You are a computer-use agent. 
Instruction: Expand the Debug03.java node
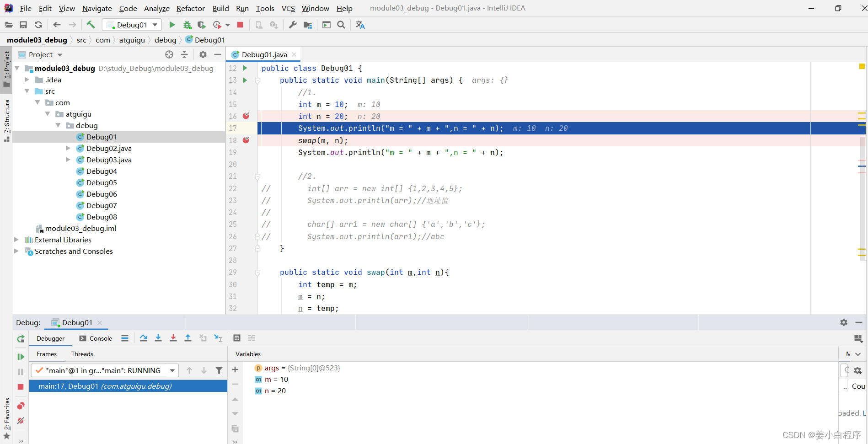[68, 160]
